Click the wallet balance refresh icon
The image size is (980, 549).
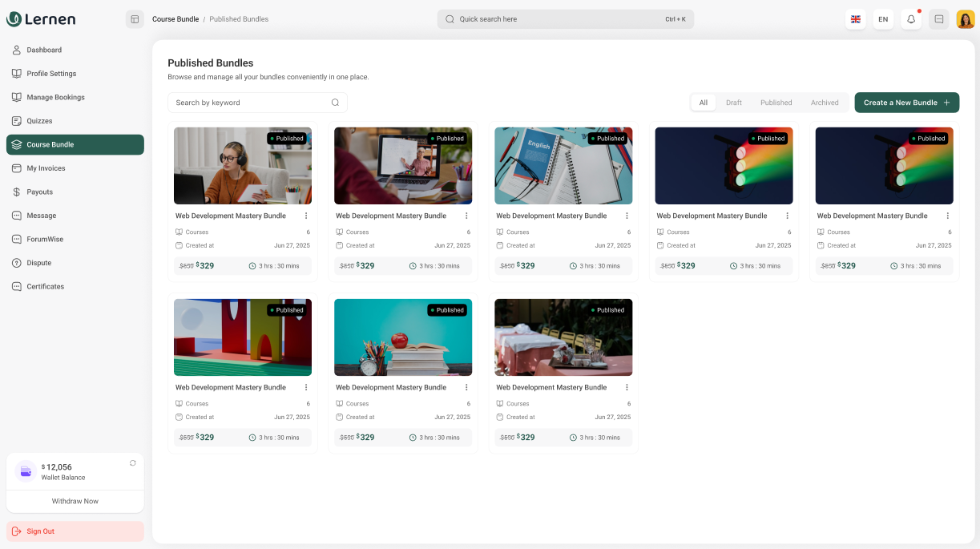pyautogui.click(x=133, y=463)
